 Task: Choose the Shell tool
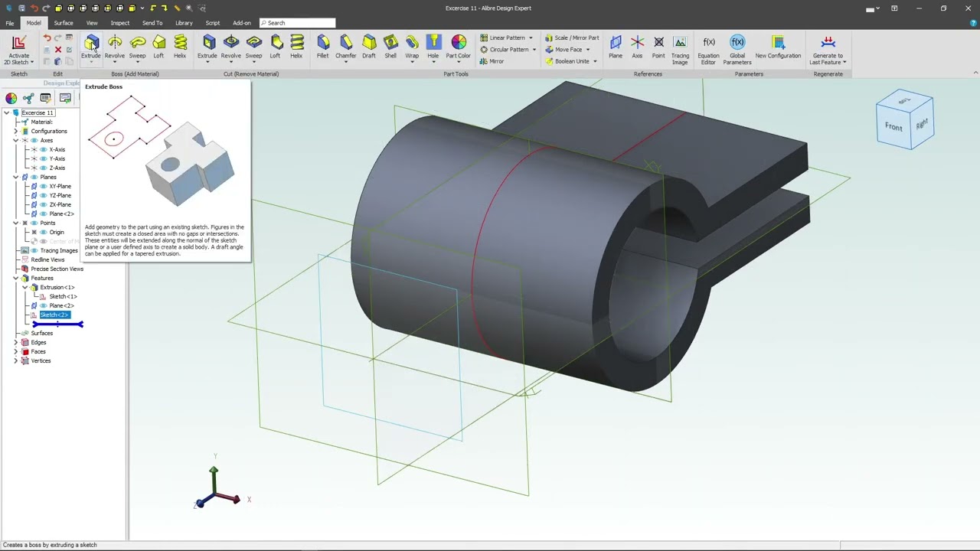390,46
